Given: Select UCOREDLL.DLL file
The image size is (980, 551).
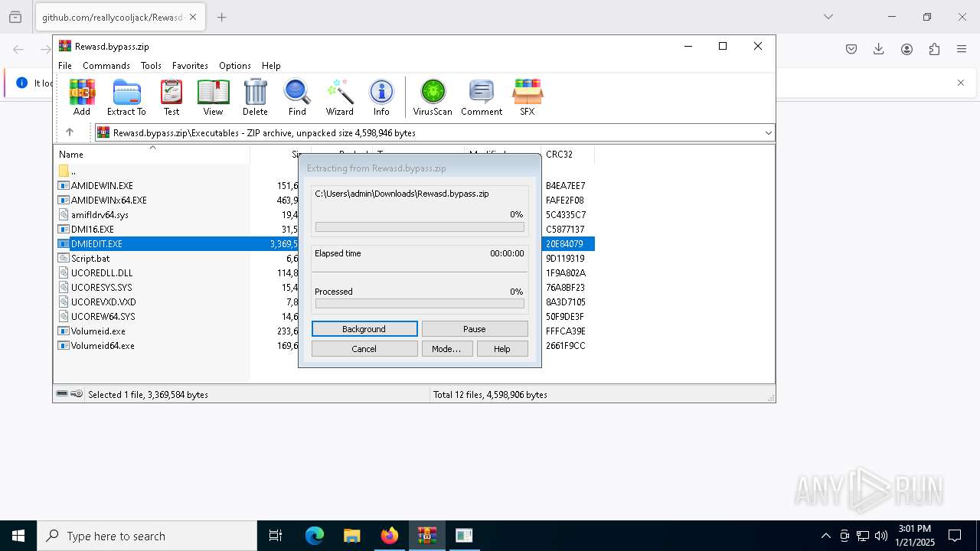Looking at the screenshot, I should [102, 273].
